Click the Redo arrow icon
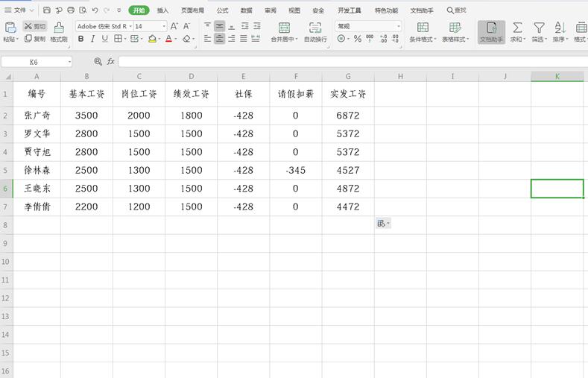Viewport: 588px width, 378px height. (x=107, y=10)
